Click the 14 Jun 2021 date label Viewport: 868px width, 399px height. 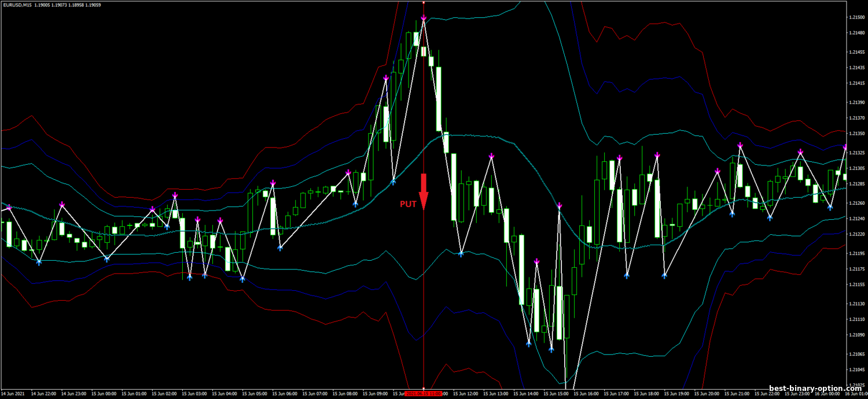(x=12, y=393)
